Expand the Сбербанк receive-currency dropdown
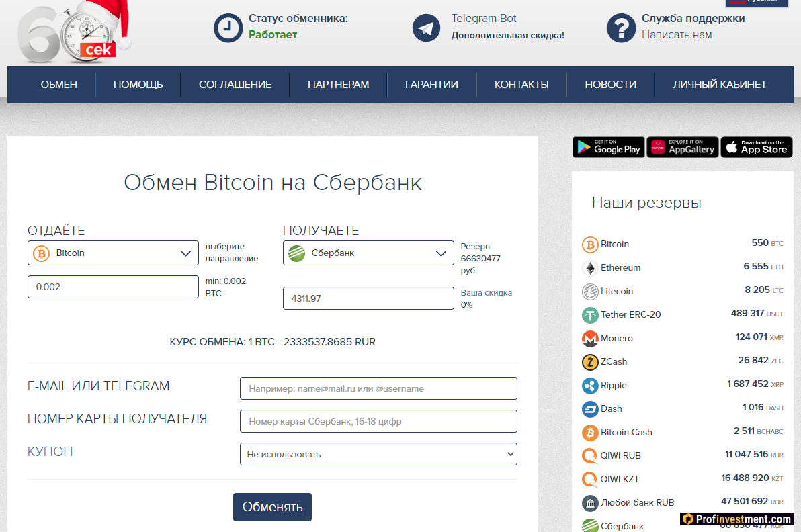This screenshot has width=801, height=532. pos(368,253)
